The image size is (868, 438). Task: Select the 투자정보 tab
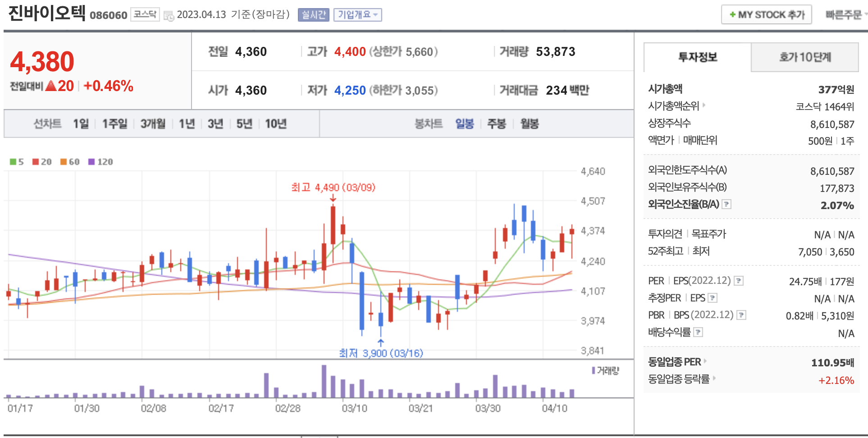(x=697, y=57)
